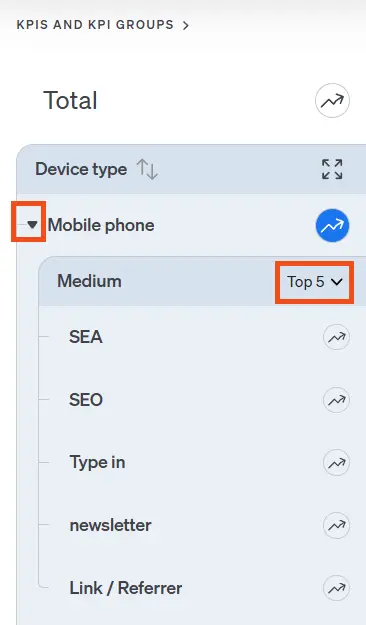Show trend chart for SEO
This screenshot has height=625, width=366.
tap(336, 400)
